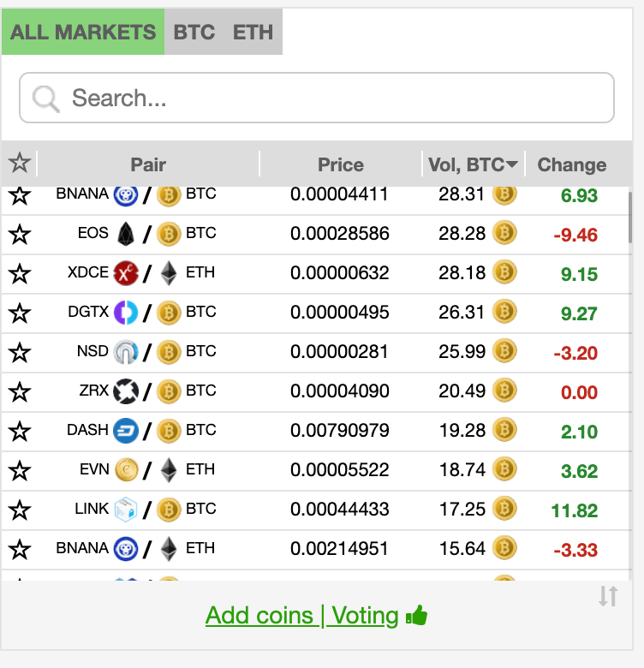The height and width of the screenshot is (668, 644).
Task: Click the Bitcoin volume icon beside 20.49
Action: (504, 391)
